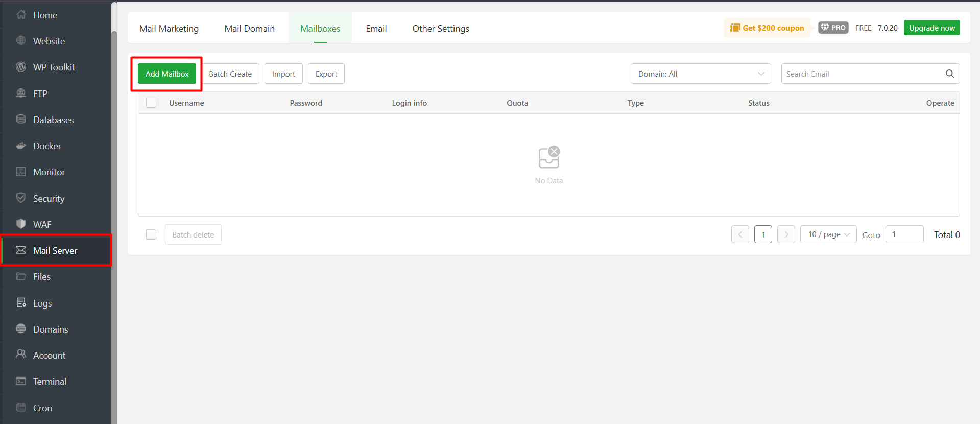Tick the select-all checkbox in table header
This screenshot has height=424, width=980.
coord(151,103)
